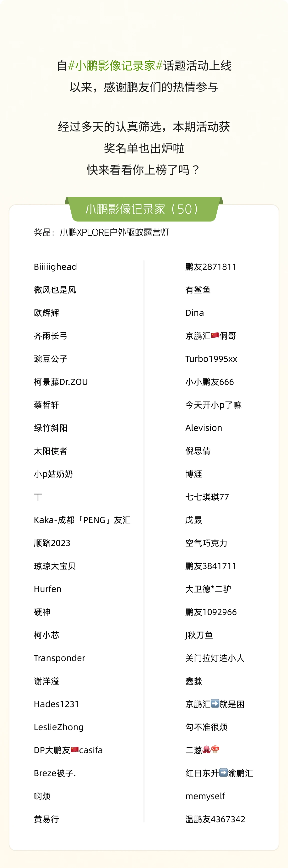Click the octopus emoji after 二葱
Viewport: 288px width, 868px height.
coord(207,749)
